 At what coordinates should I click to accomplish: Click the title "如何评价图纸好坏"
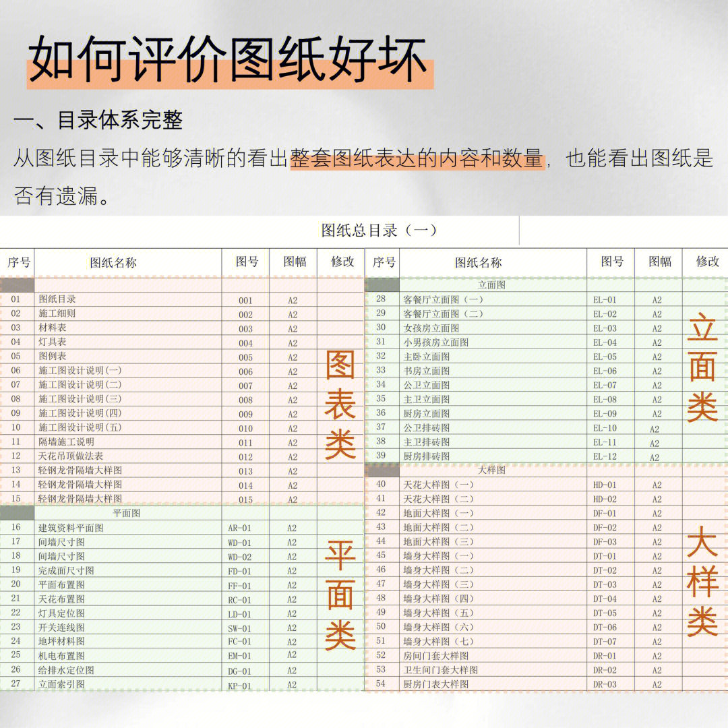228,59
